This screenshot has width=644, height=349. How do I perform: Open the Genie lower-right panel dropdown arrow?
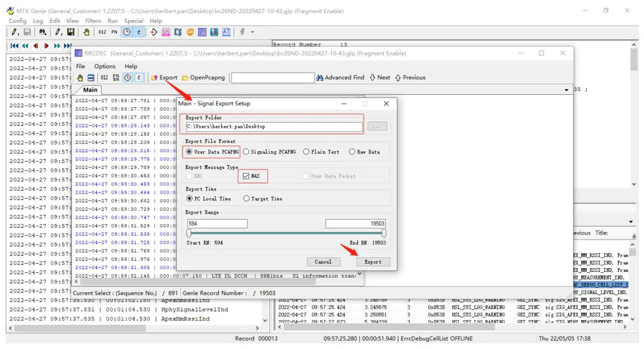[632, 222]
